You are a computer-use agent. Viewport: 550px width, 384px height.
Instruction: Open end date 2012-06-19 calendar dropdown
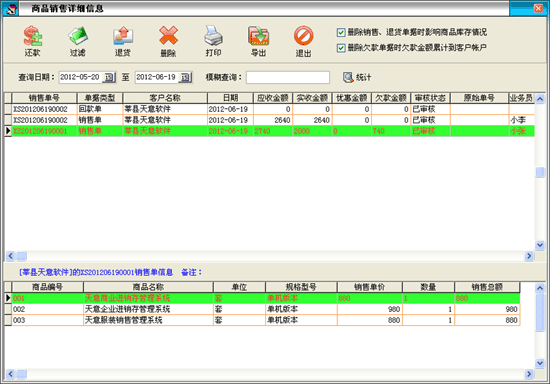point(186,77)
